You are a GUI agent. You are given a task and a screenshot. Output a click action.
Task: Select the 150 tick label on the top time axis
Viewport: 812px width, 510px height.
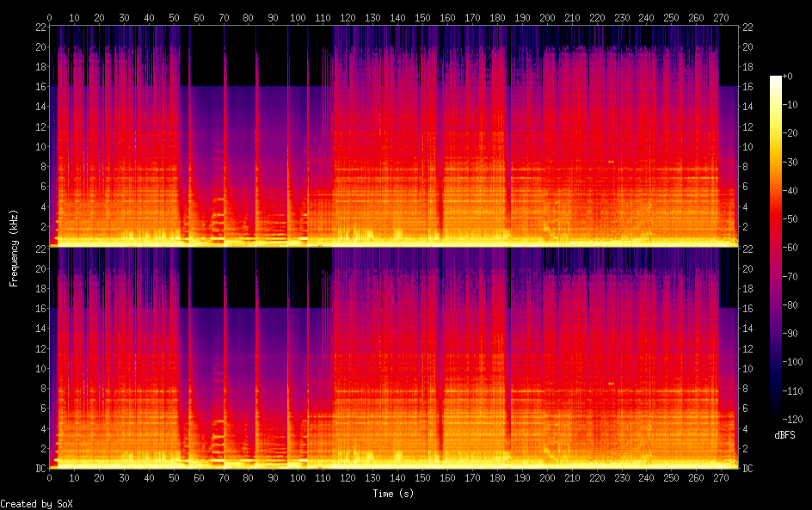pyautogui.click(x=423, y=17)
